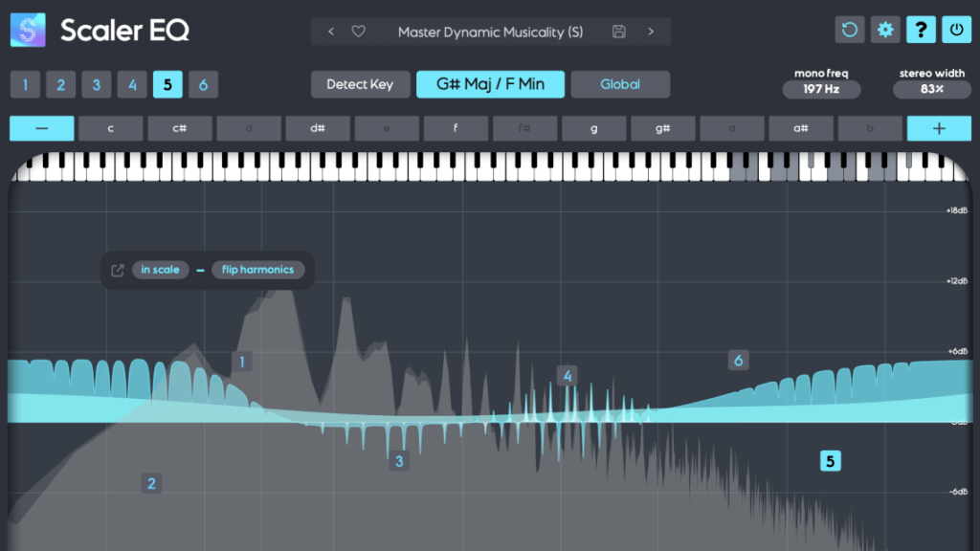The image size is (980, 551).
Task: Click the Scaler EQ logo icon
Action: pos(28,30)
